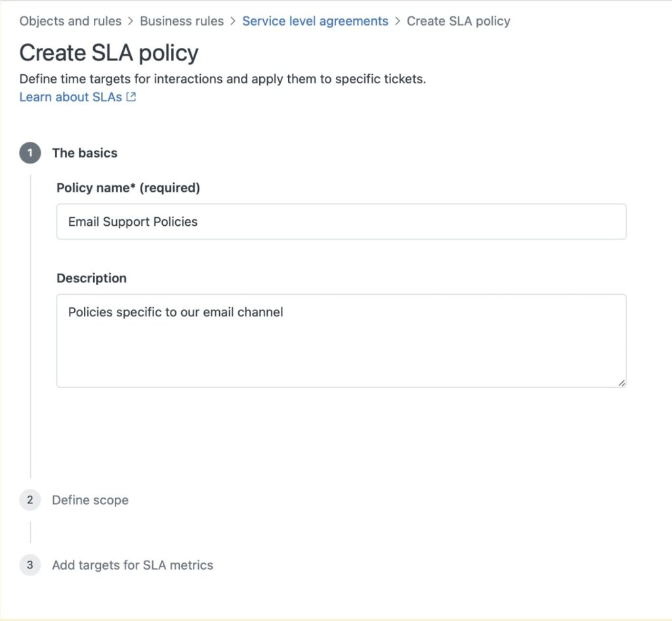Focus the Description text area

pos(341,341)
